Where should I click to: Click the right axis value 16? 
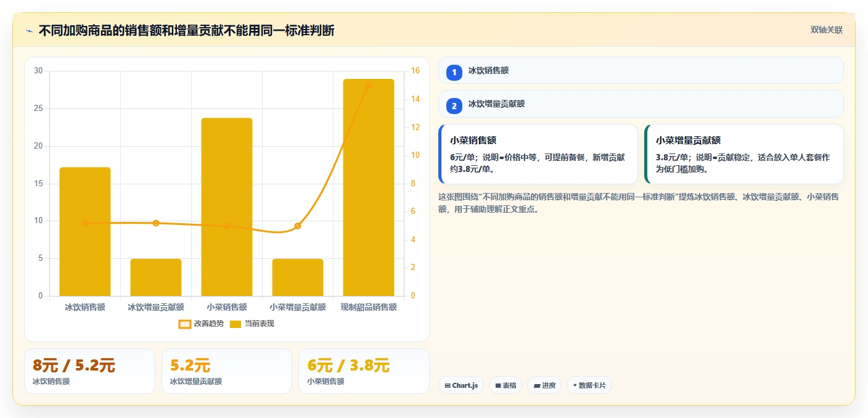click(x=416, y=71)
